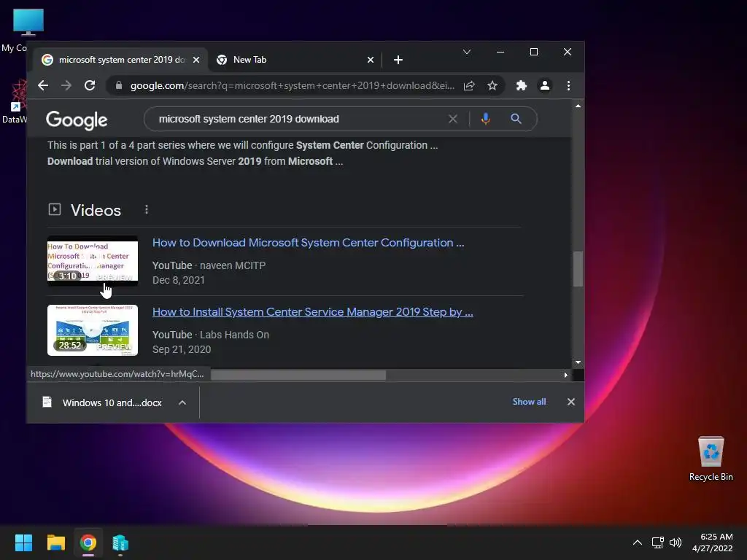The height and width of the screenshot is (560, 747).
Task: Open Chrome's three-dot menu
Action: 568,86
